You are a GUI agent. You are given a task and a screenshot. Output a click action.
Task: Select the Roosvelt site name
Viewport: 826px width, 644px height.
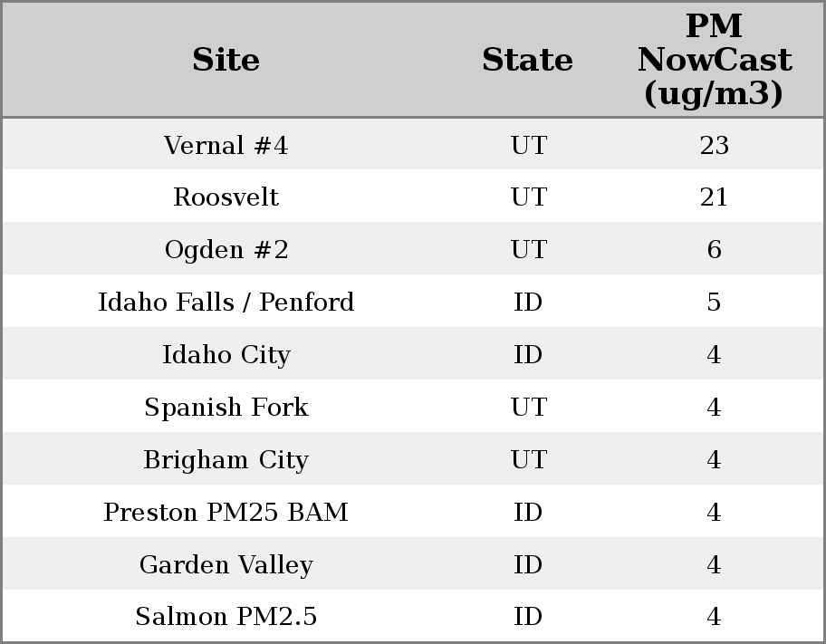click(x=226, y=197)
